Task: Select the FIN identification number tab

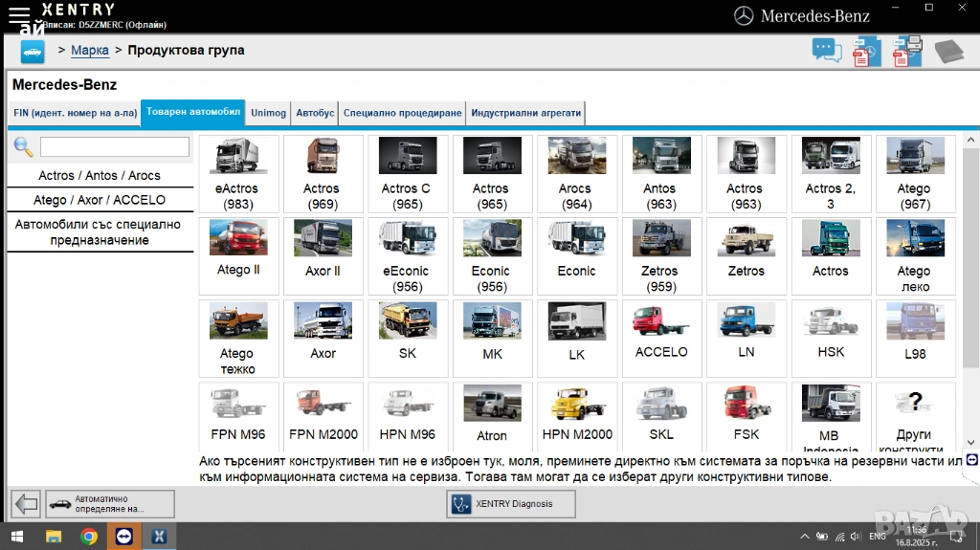Action: [x=74, y=113]
